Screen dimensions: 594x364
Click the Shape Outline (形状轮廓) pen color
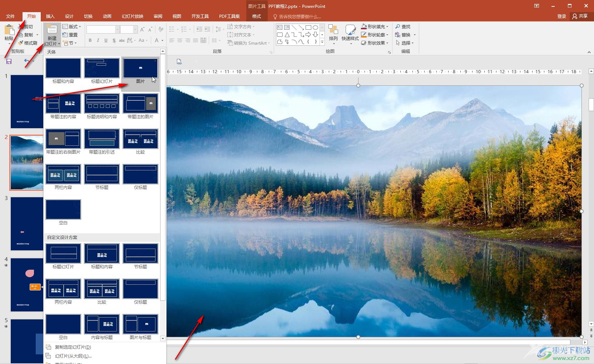[364, 35]
